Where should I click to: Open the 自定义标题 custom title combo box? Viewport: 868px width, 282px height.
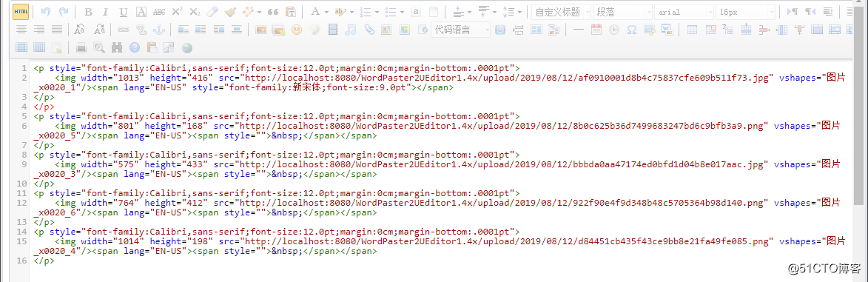pyautogui.click(x=561, y=12)
